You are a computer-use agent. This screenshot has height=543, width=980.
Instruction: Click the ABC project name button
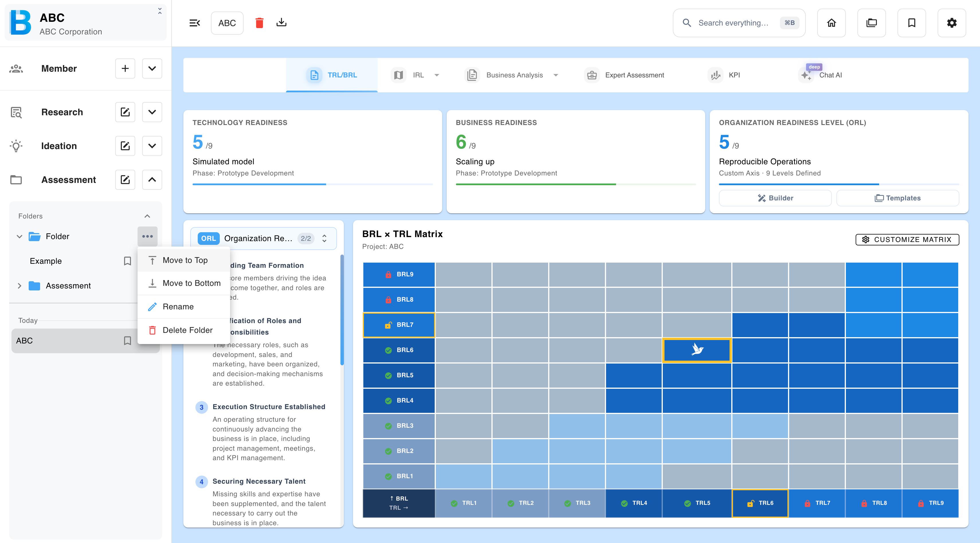point(227,23)
